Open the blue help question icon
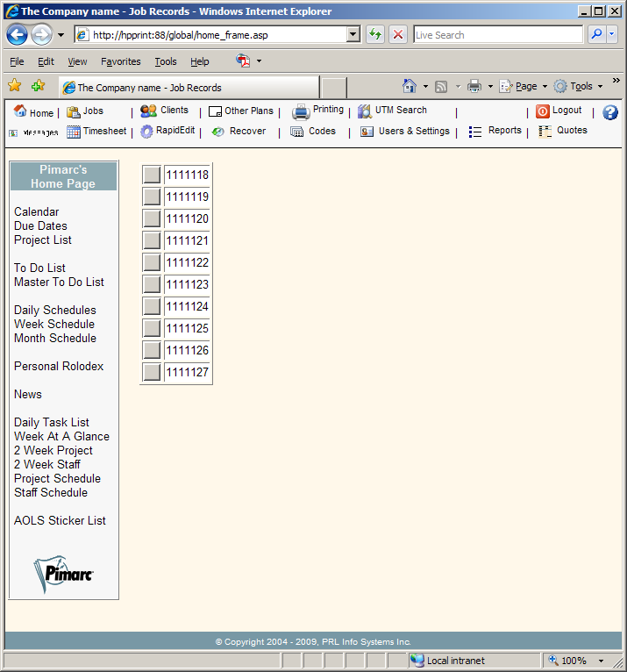This screenshot has width=627, height=672. point(609,112)
